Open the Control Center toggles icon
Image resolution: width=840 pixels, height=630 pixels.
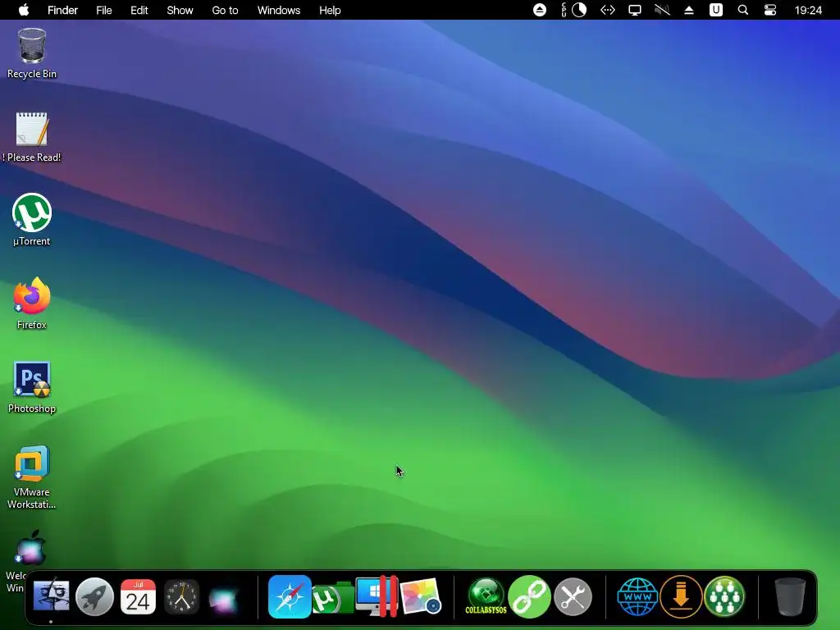coord(769,10)
